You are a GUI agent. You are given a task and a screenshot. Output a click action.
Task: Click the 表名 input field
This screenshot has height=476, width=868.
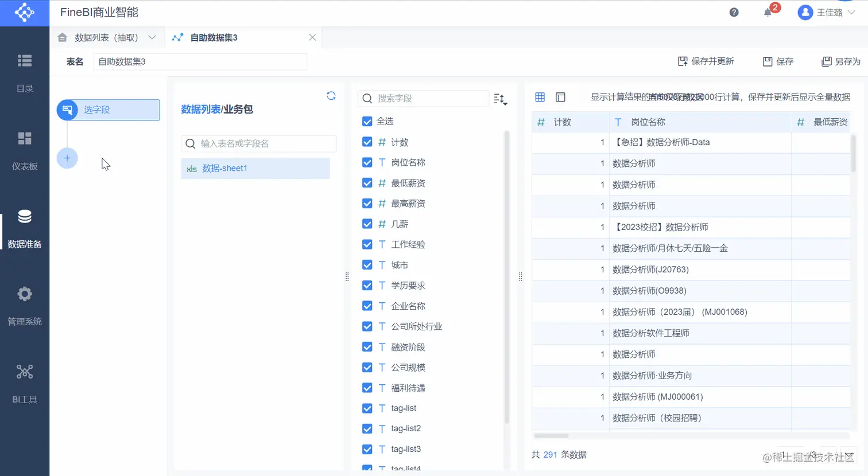(200, 61)
